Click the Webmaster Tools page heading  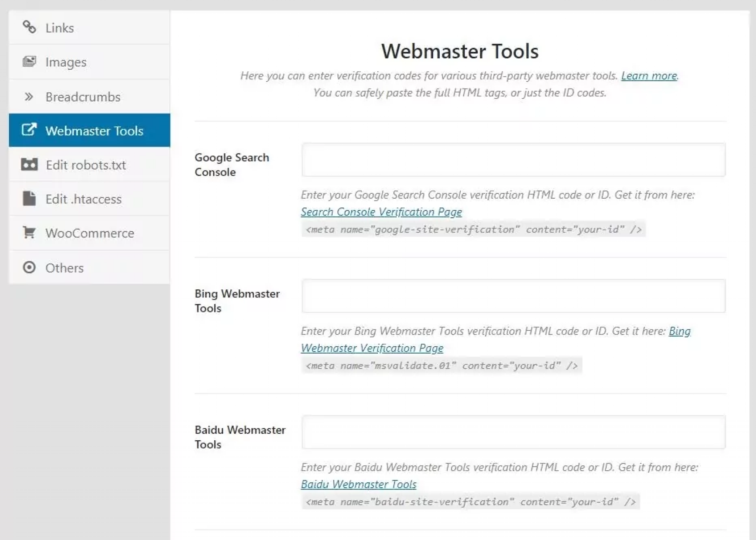(460, 51)
